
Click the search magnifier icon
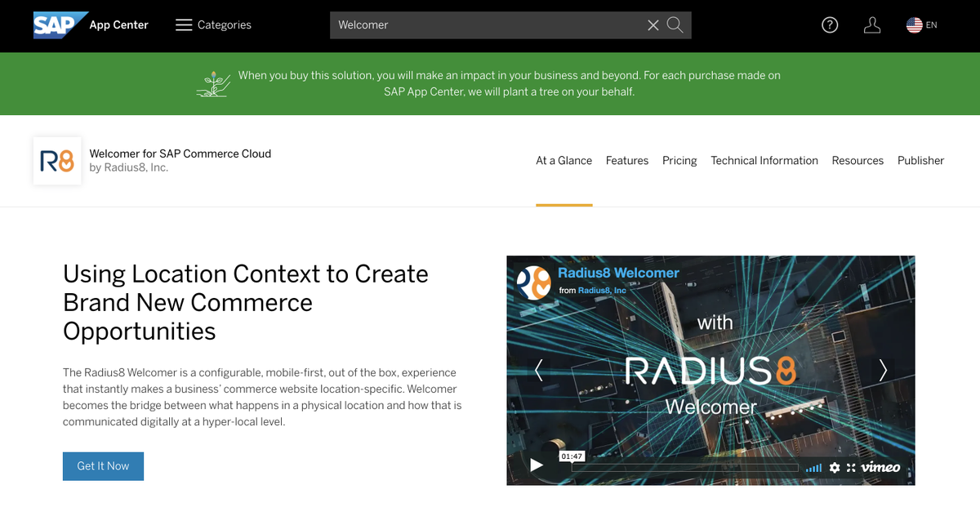click(x=675, y=24)
